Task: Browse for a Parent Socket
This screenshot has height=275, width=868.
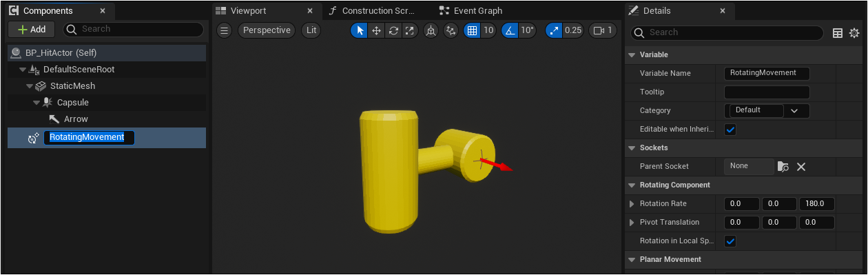Action: pyautogui.click(x=783, y=166)
